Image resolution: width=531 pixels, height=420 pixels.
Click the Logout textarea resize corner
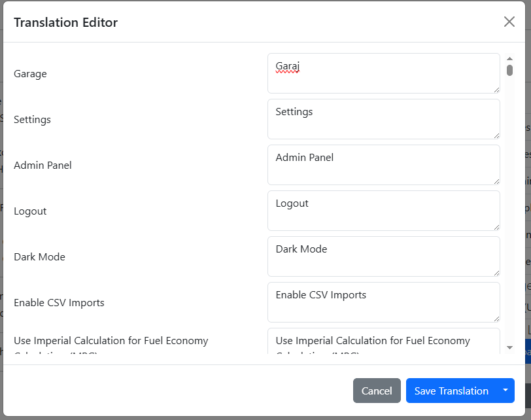click(x=496, y=227)
